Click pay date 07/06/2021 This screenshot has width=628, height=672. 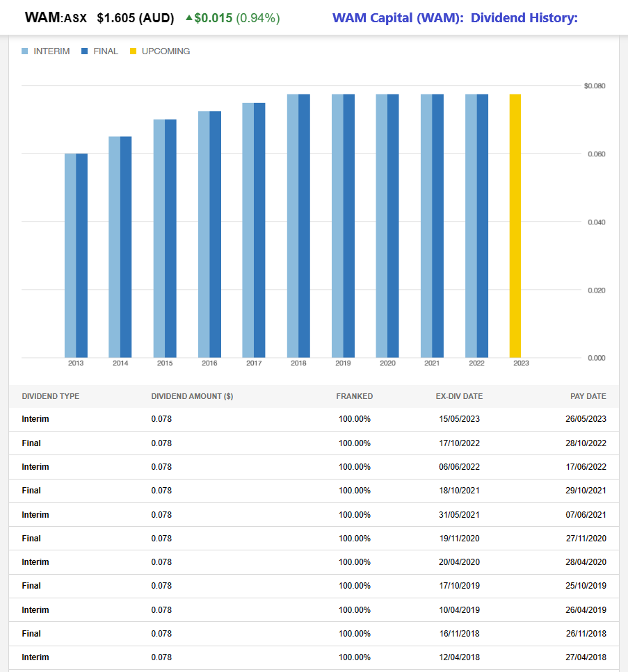586,515
